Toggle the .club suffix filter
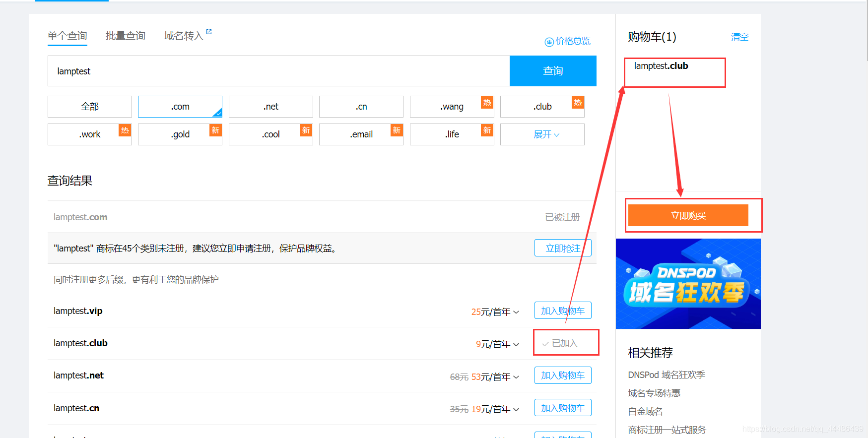The height and width of the screenshot is (438, 868). tap(542, 107)
